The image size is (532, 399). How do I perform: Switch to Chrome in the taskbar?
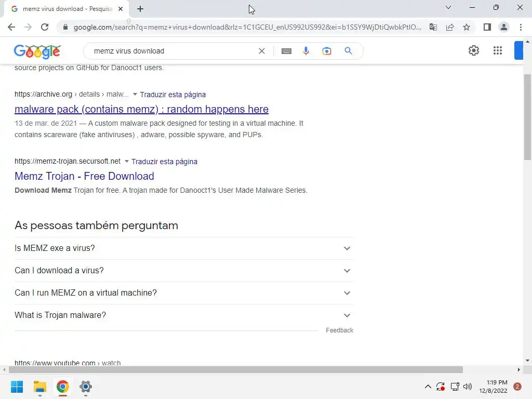[x=62, y=387]
